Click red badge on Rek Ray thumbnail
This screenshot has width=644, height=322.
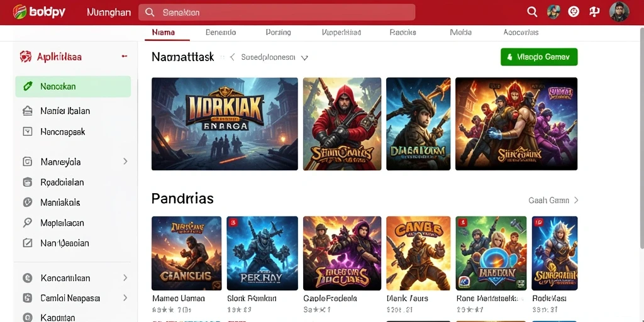233,223
